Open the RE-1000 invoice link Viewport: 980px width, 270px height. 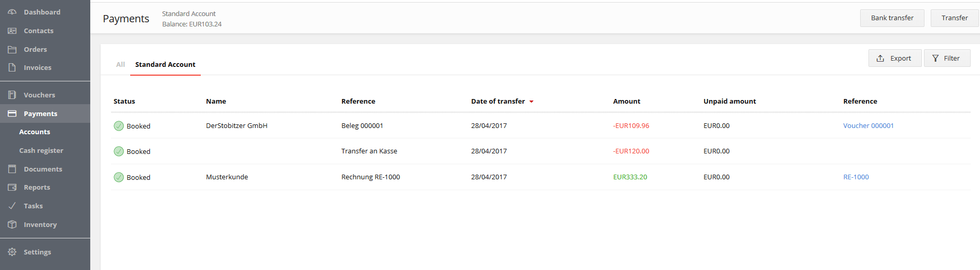(855, 177)
